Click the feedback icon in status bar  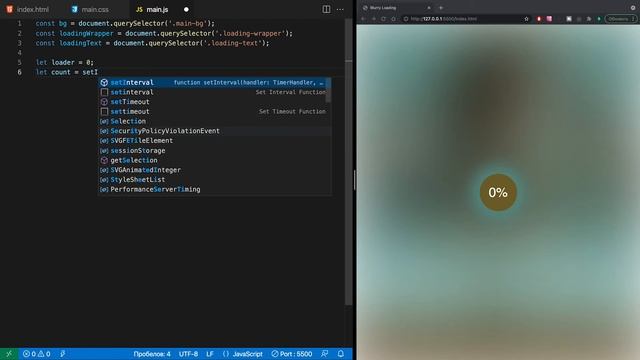324,354
